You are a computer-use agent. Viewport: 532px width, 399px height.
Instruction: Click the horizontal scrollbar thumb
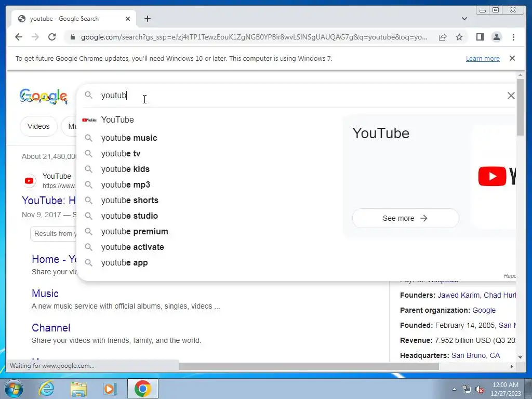tap(309, 366)
